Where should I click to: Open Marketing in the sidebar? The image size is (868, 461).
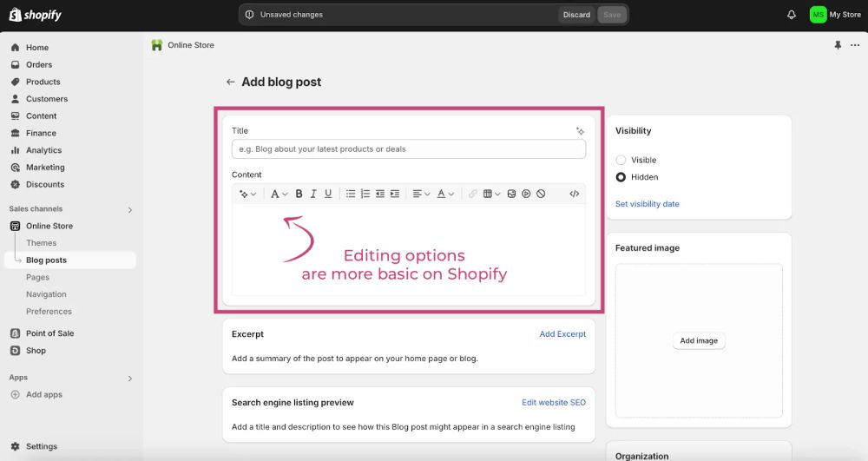45,168
